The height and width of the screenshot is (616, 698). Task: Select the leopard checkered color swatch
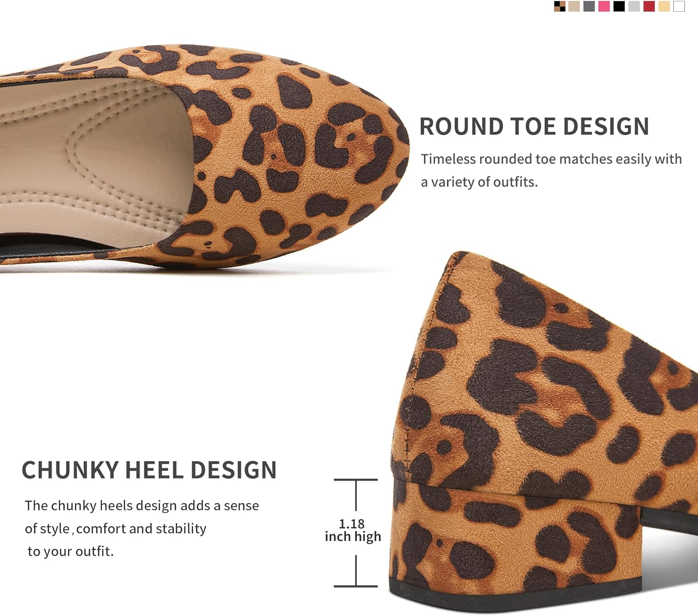[560, 6]
